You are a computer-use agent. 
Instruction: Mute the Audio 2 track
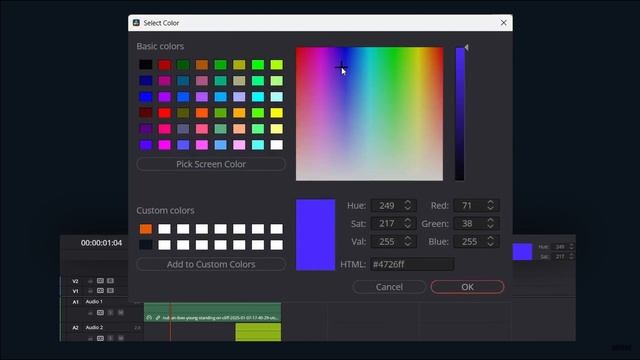[x=121, y=338]
